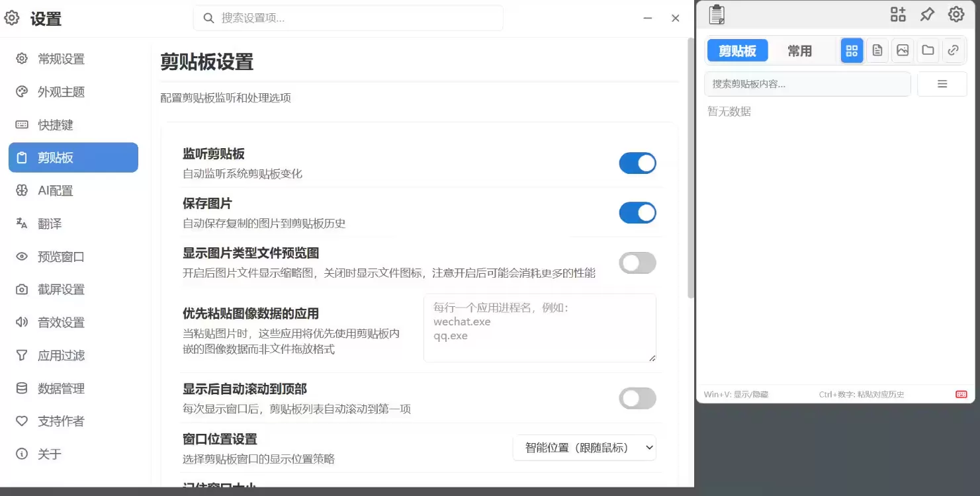Switch to the 常用 tab
980x496 pixels.
(799, 50)
